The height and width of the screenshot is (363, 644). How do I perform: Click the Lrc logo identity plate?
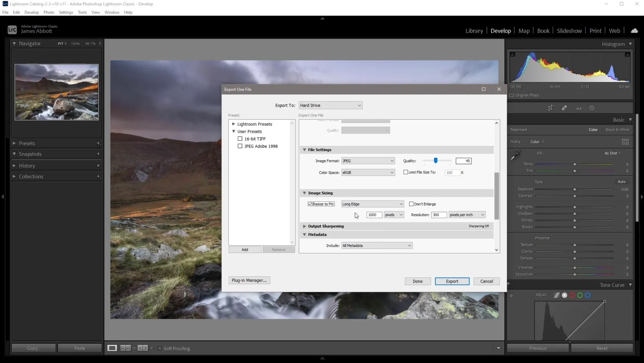point(12,30)
